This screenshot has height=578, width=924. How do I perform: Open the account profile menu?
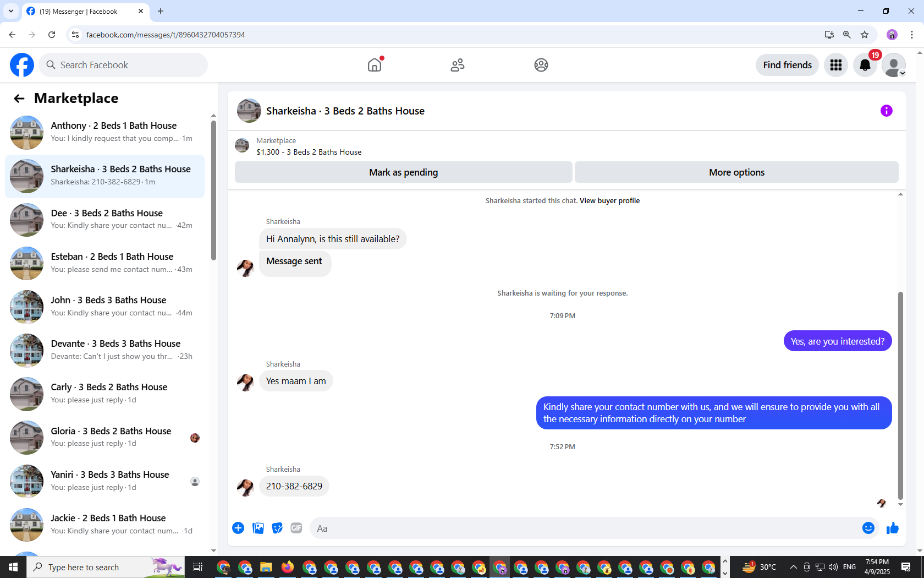pyautogui.click(x=894, y=65)
